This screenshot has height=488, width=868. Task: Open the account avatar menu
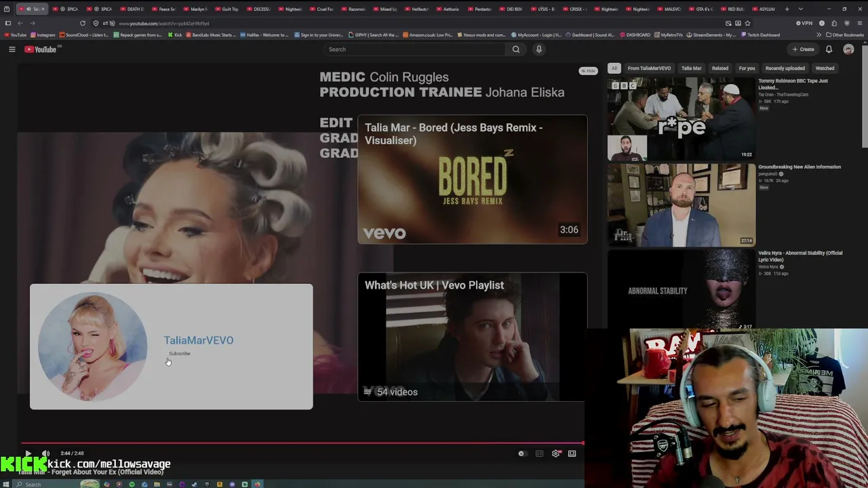848,49
